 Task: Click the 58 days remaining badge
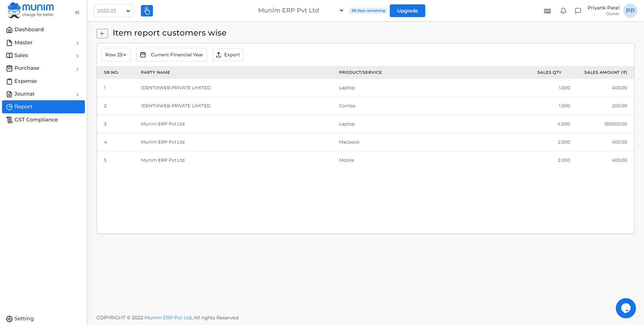tap(368, 11)
